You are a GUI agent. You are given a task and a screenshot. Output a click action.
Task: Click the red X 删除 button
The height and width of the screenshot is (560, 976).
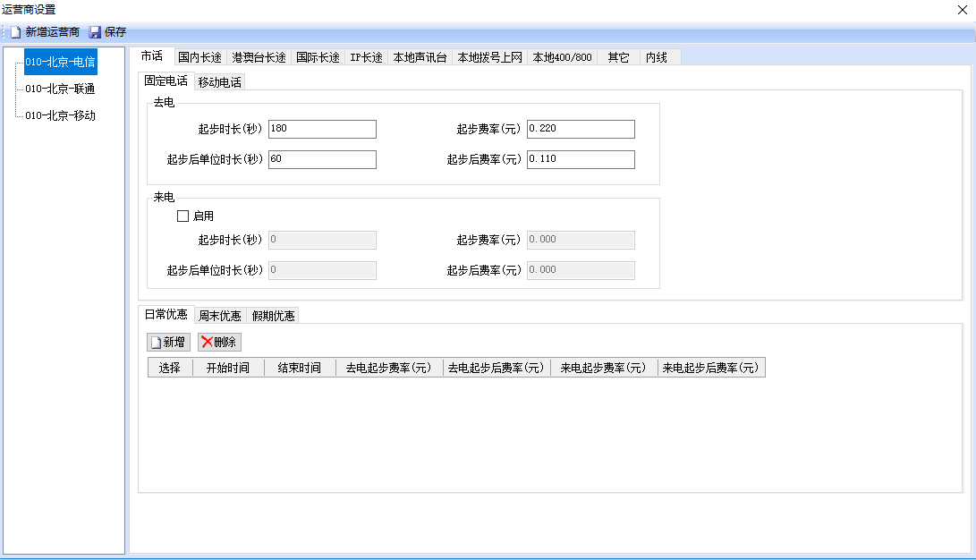coord(219,342)
